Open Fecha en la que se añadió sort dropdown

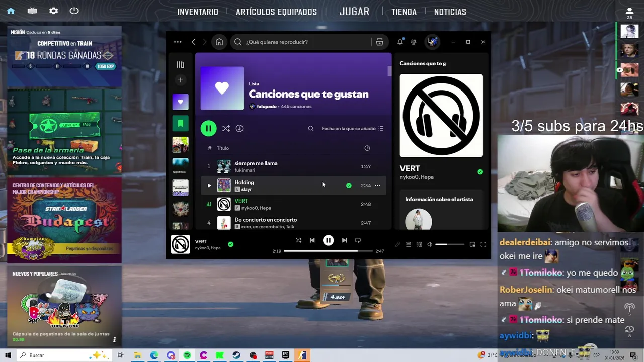pyautogui.click(x=353, y=129)
